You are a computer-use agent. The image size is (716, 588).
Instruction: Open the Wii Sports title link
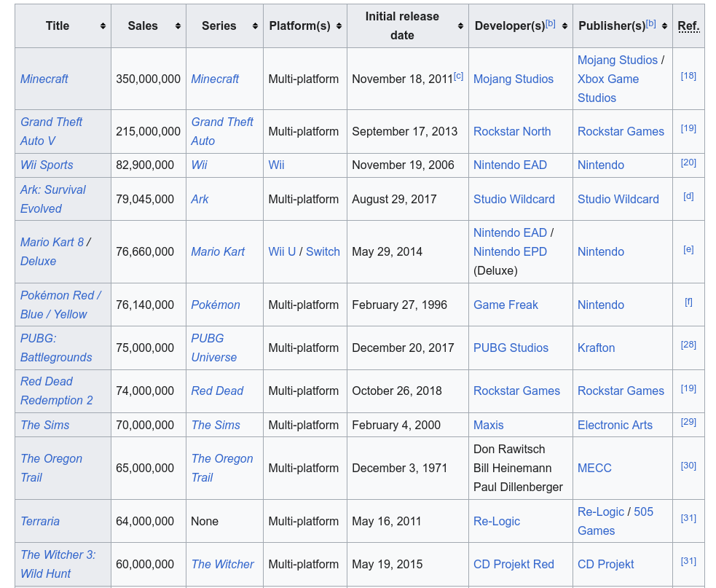tap(47, 165)
